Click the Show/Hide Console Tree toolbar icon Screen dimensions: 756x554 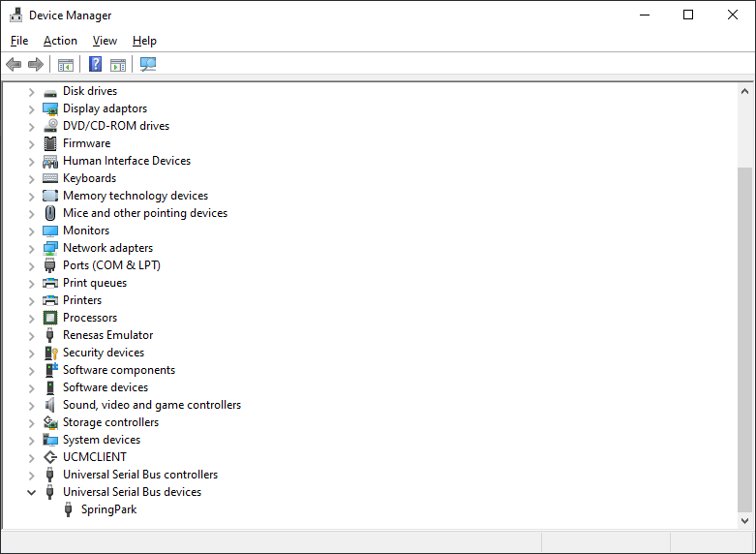[x=66, y=65]
